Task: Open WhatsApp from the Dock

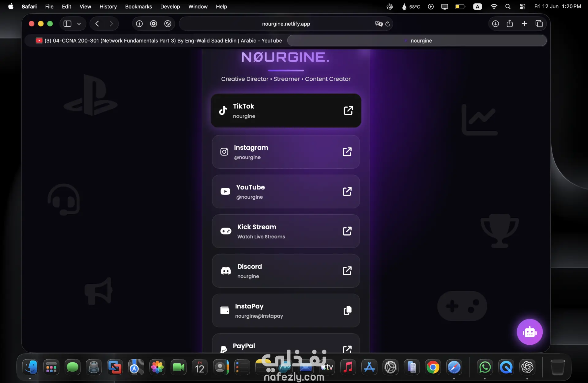Action: [485, 367]
